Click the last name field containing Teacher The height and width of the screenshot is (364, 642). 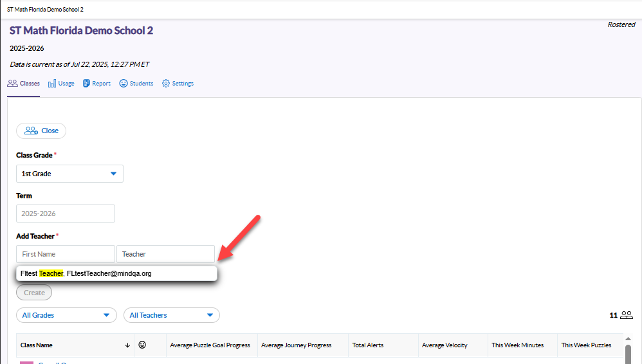tap(165, 254)
